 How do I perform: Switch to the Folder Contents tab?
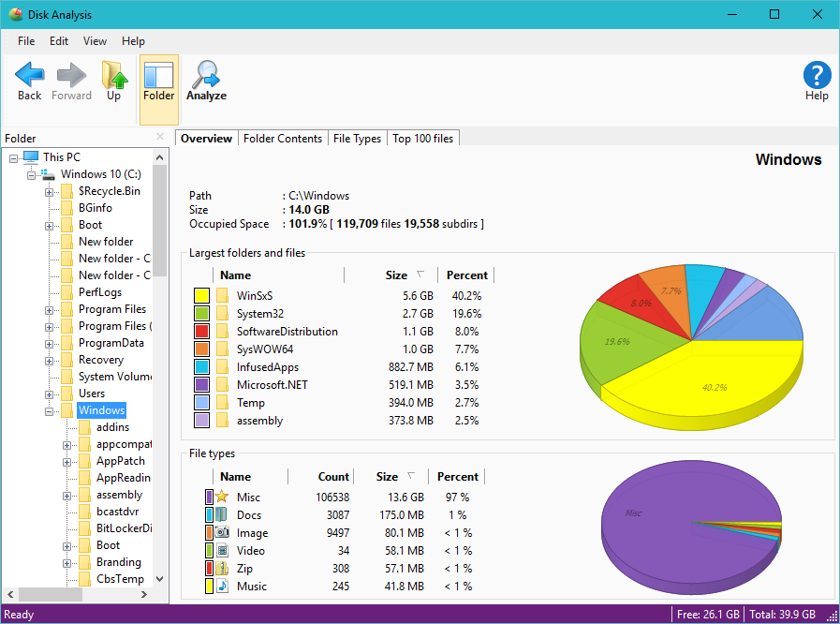[282, 138]
